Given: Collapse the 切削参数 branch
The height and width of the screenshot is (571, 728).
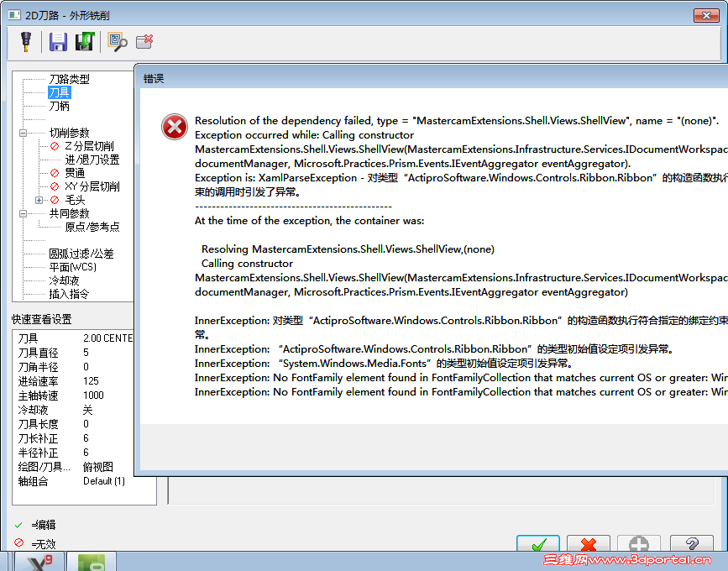Looking at the screenshot, I should (x=23, y=133).
